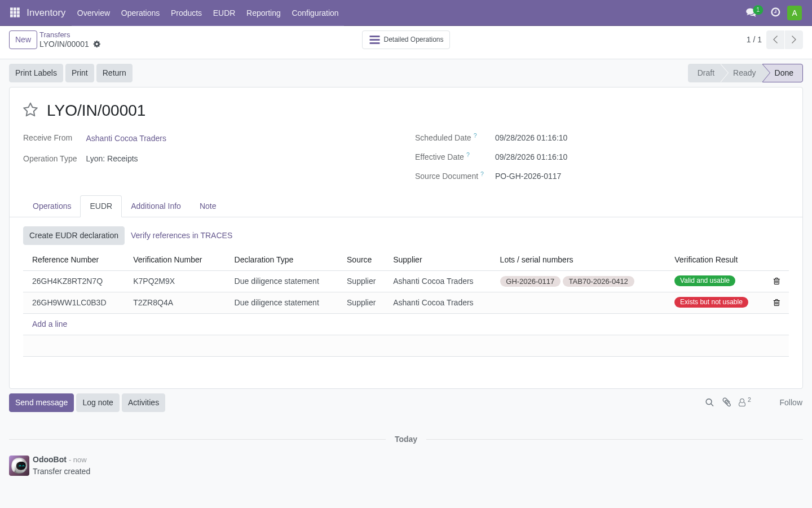The height and width of the screenshot is (508, 812).
Task: Open the Configuration menu
Action: coord(315,13)
